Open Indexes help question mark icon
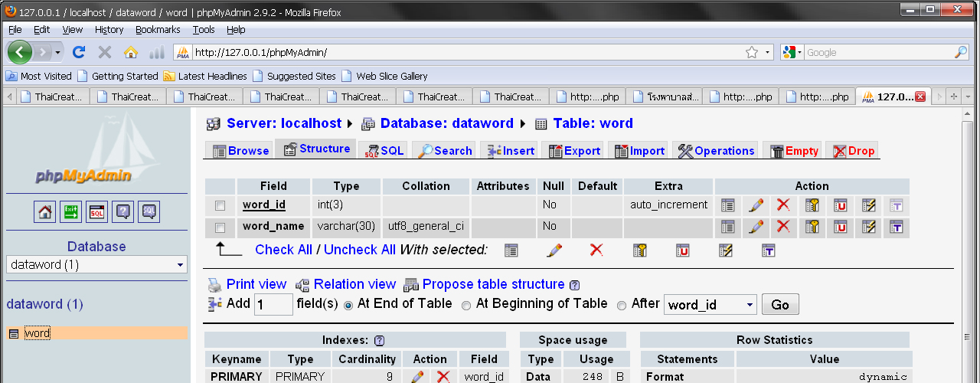 point(379,340)
